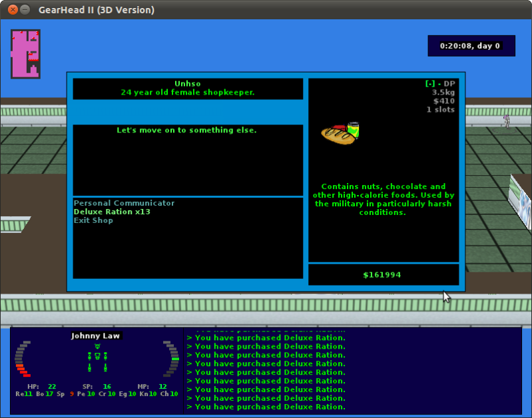
Task: Close the GearHead II window
Action: pos(13,9)
